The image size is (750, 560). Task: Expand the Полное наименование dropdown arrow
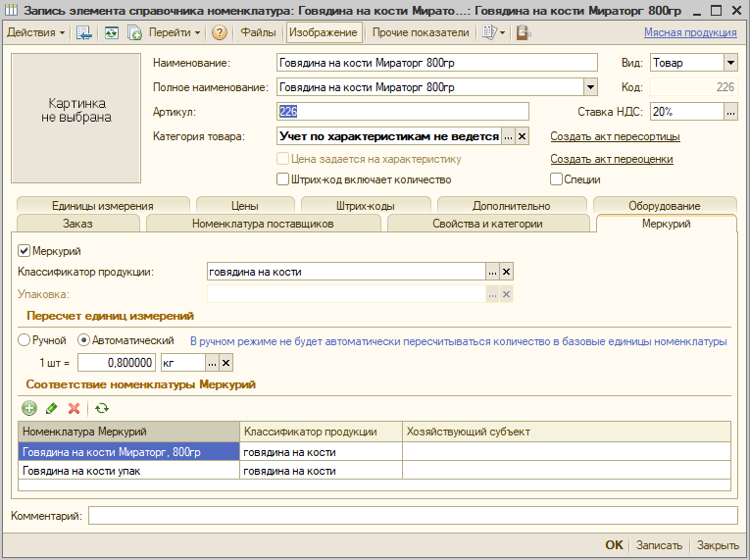click(590, 87)
